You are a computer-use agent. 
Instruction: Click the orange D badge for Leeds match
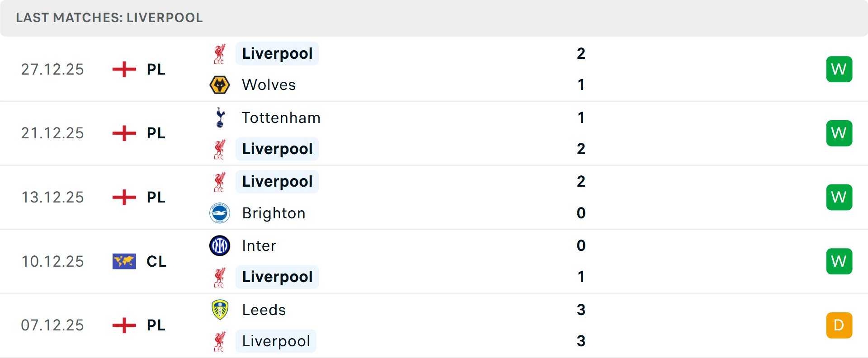(839, 325)
